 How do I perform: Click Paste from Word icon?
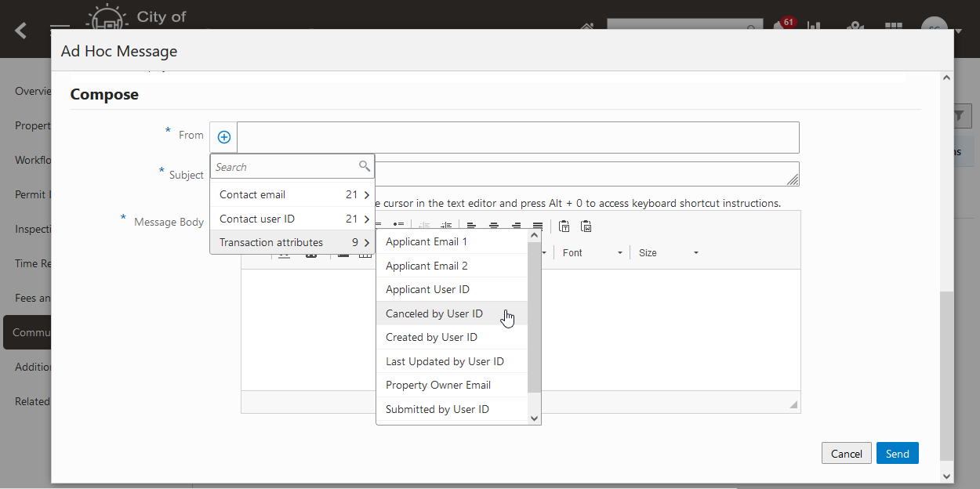pyautogui.click(x=586, y=226)
